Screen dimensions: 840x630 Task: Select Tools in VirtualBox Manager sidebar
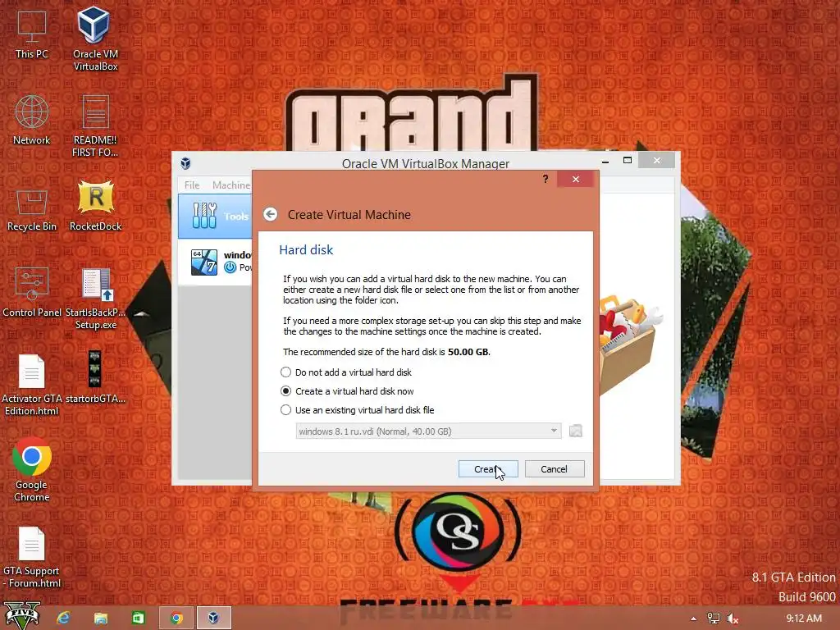(216, 216)
